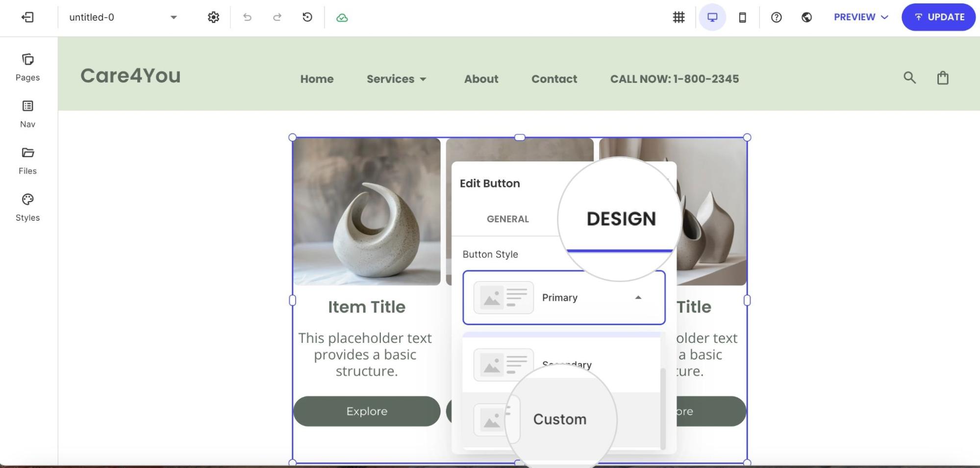Open the Nav panel

[27, 114]
